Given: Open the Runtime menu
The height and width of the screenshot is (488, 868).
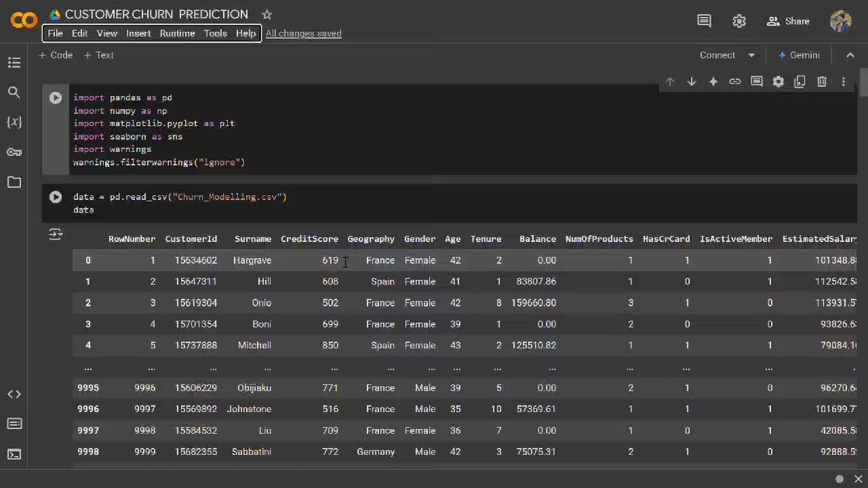Looking at the screenshot, I should pos(177,33).
